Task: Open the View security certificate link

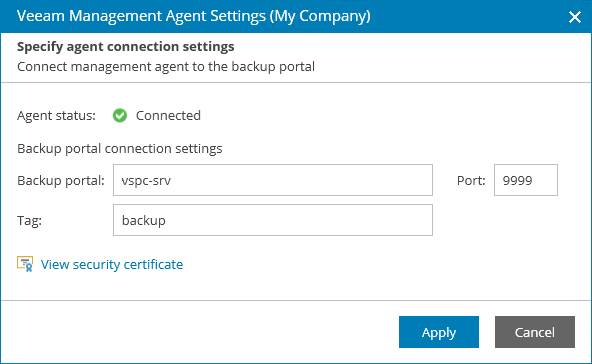Action: point(112,264)
